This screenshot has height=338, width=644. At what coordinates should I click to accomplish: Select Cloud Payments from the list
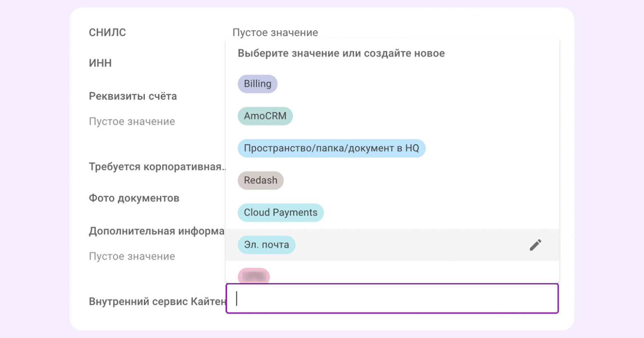[280, 212]
